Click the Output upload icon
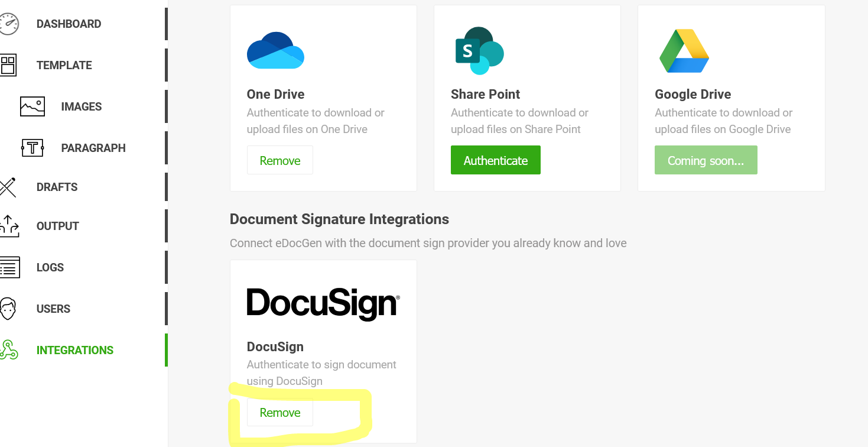 [x=9, y=226]
